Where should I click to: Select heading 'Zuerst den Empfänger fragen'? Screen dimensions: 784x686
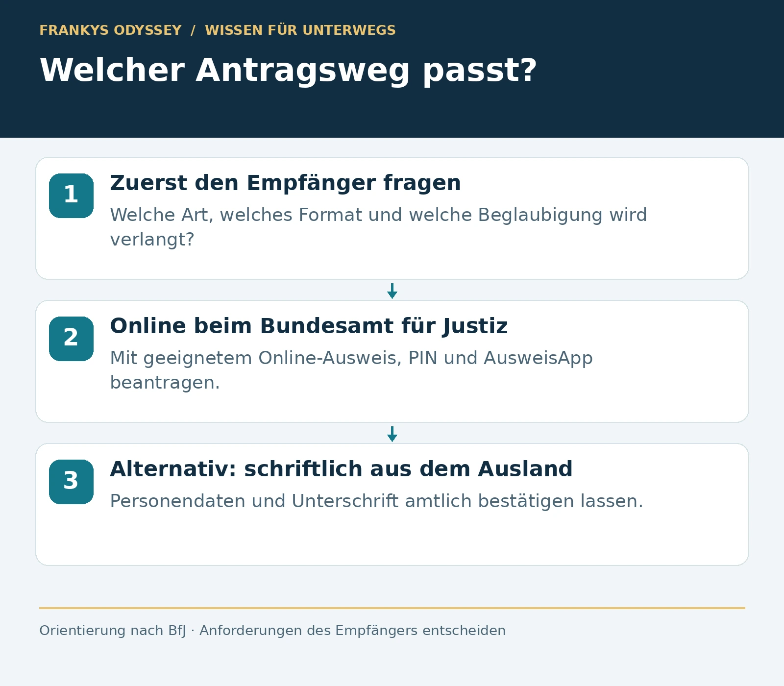(x=285, y=183)
